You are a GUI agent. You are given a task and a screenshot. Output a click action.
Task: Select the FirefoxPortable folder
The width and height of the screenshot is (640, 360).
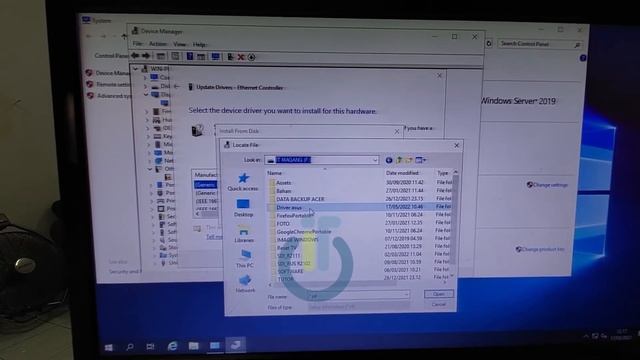pos(295,216)
